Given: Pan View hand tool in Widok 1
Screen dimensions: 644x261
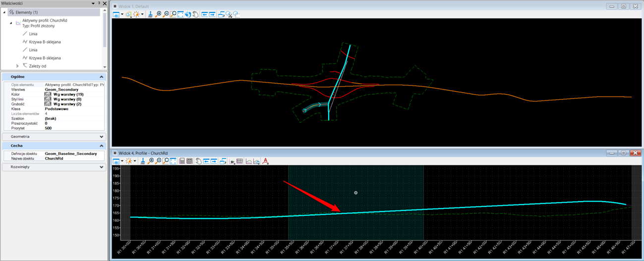Looking at the screenshot, I should [x=196, y=14].
